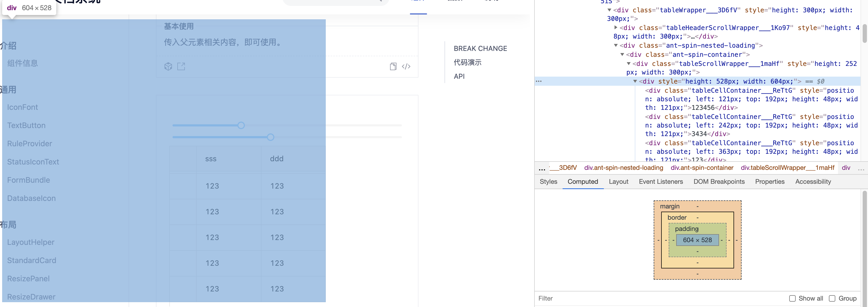Open demo in new window icon
Viewport: 868px width, 307px height.
pyautogui.click(x=181, y=66)
